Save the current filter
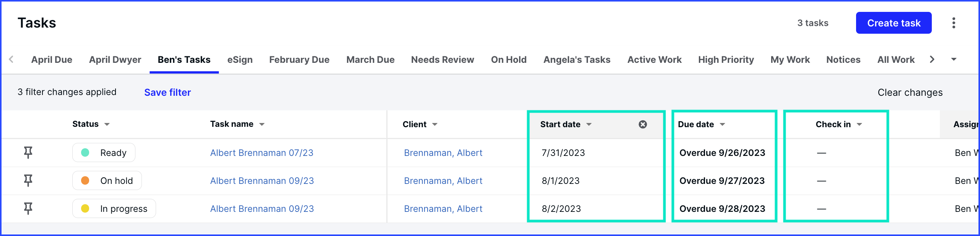The image size is (980, 236). pos(167,92)
